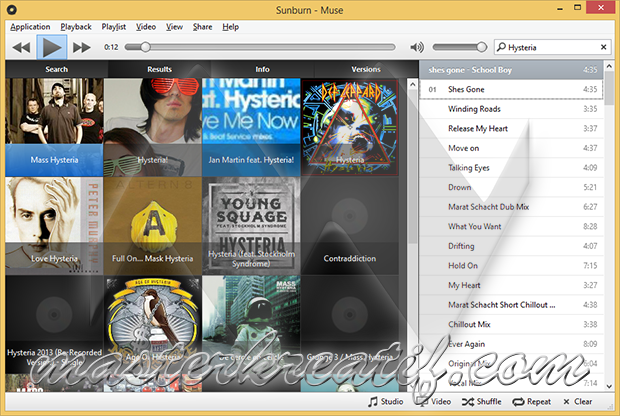The width and height of the screenshot is (620, 416).
Task: Select the 'Talking Eyes' track
Action: pyautogui.click(x=511, y=168)
